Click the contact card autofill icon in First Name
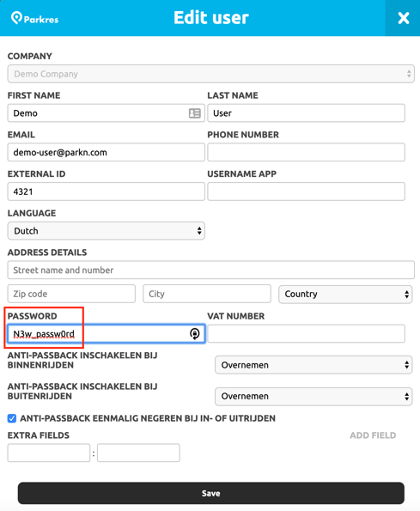Screen dimensions: 420x511 click(x=194, y=113)
